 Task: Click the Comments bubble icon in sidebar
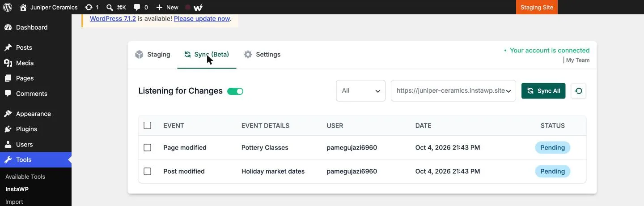tap(8, 94)
